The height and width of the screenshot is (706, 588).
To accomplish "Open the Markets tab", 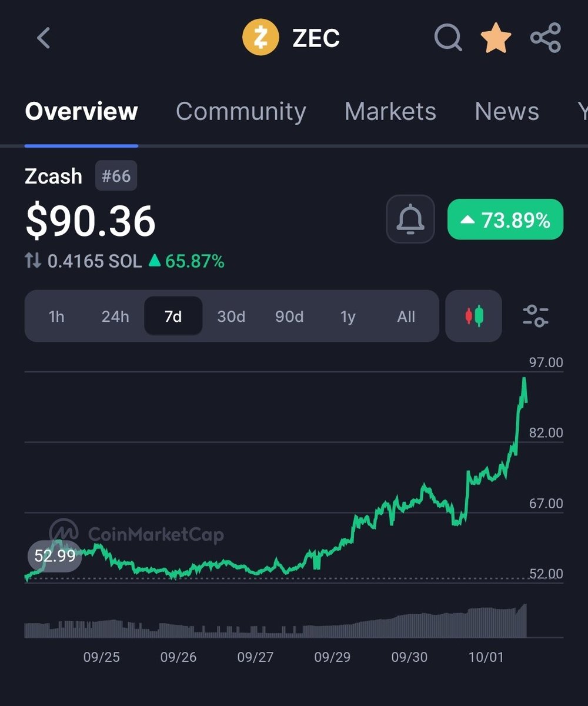I will pos(390,111).
